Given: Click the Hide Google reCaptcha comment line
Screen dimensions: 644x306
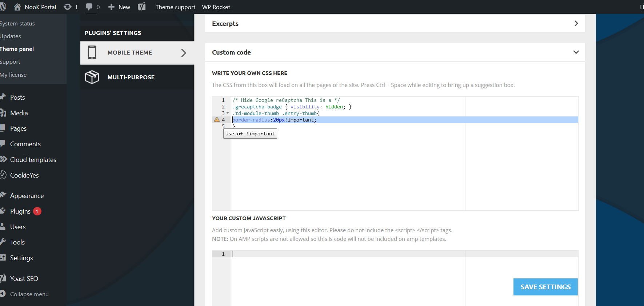Looking at the screenshot, I should pos(286,100).
